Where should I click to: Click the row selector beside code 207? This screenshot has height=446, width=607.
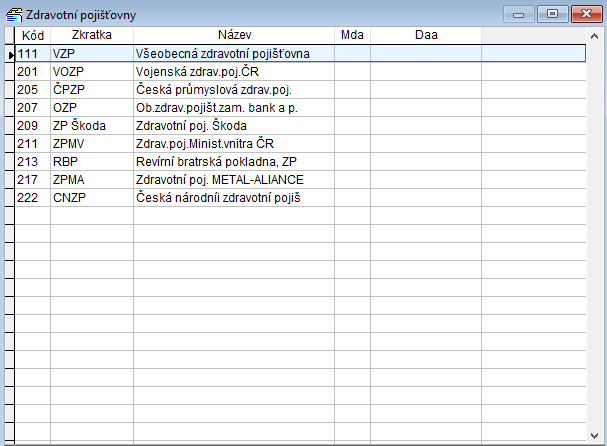tap(10, 108)
